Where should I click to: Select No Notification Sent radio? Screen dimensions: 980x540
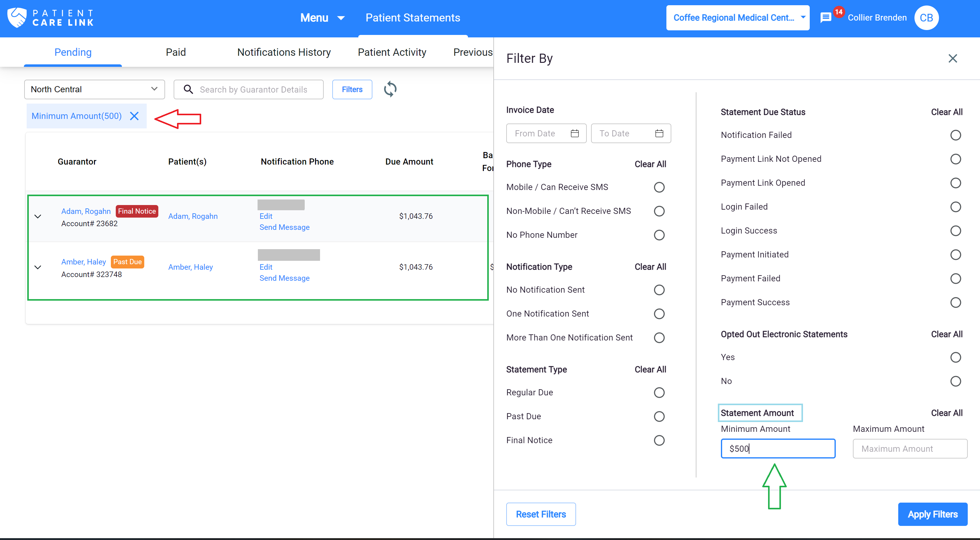[659, 290]
